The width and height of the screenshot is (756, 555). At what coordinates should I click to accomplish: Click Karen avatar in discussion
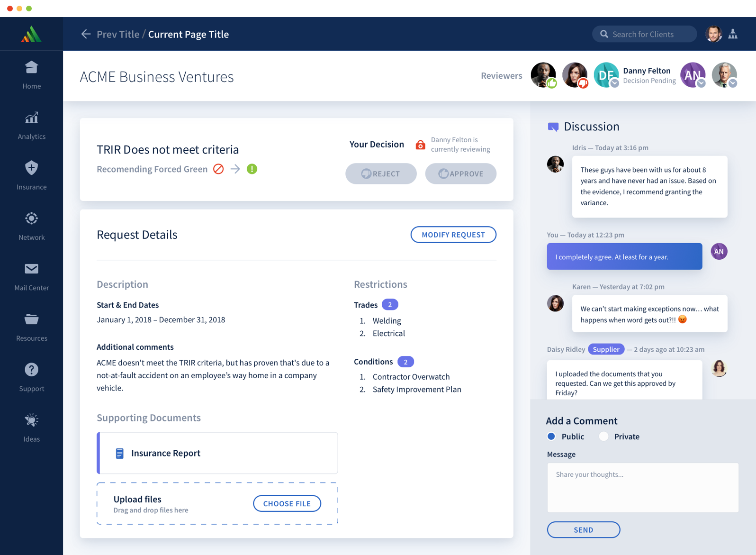[x=555, y=303]
